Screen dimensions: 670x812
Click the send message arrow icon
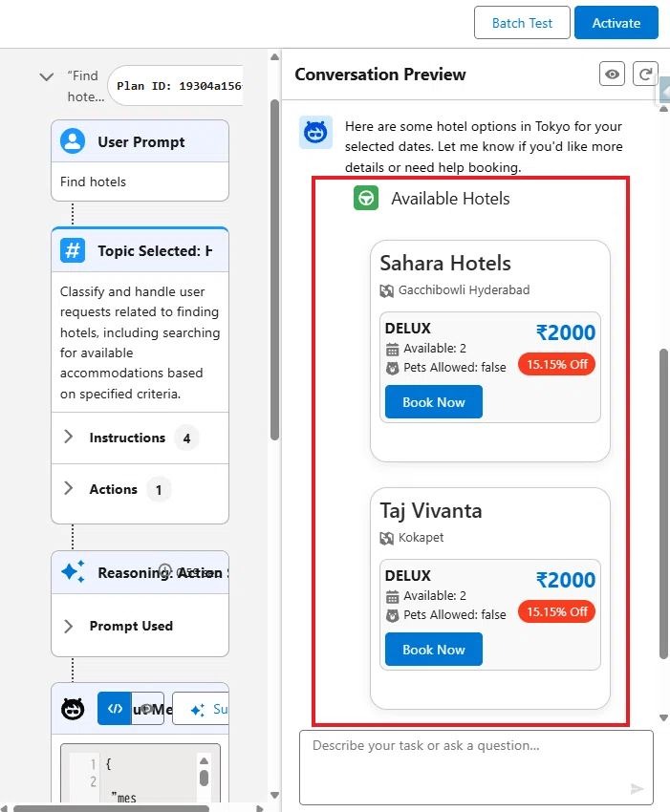(637, 789)
